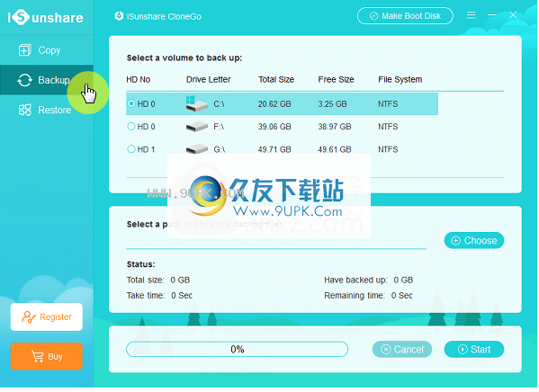Click the 0% progress bar
Image resolution: width=539 pixels, height=392 pixels.
click(x=238, y=350)
